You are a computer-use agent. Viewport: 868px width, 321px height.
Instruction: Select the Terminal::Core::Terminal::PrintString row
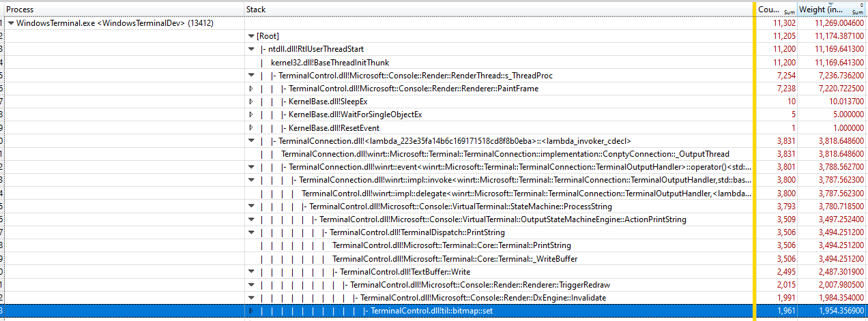point(433,245)
